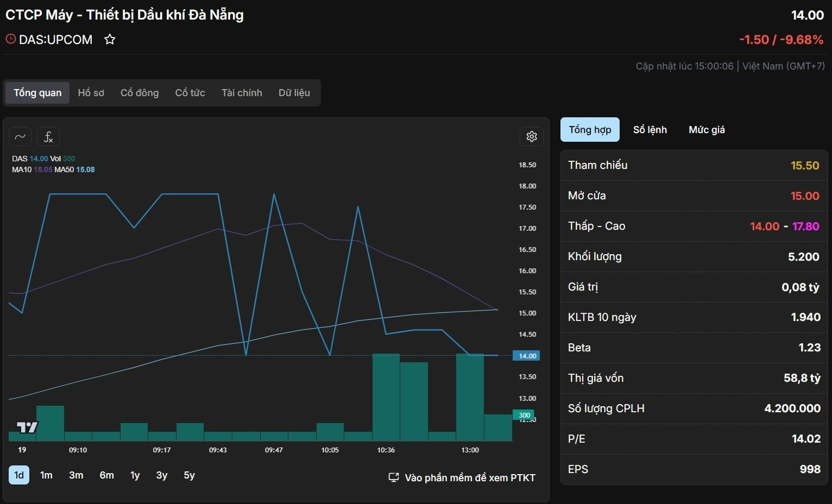The image size is (832, 504).
Task: Switch chart range to 1m
Action: coord(46,475)
